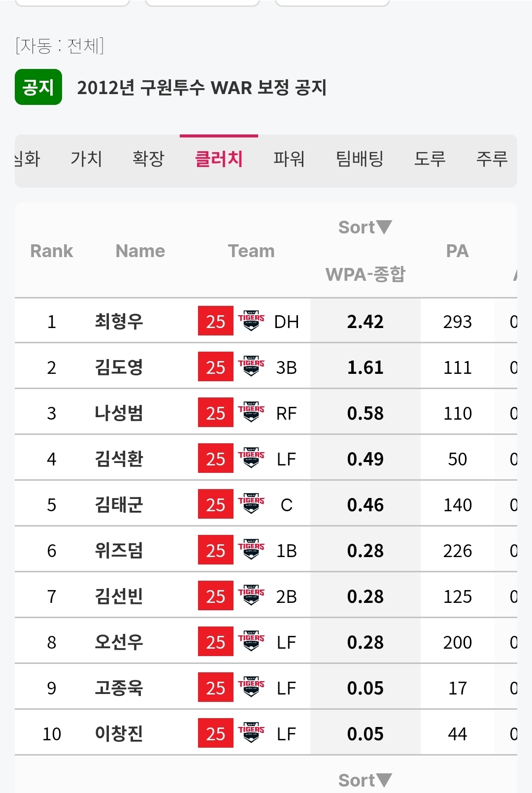Open player 고종욱 profile link

tap(119, 688)
